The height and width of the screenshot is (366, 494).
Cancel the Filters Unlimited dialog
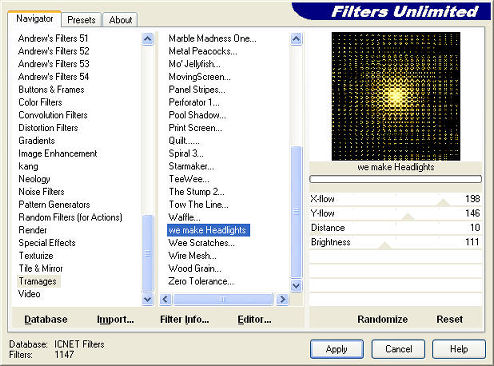pos(398,349)
